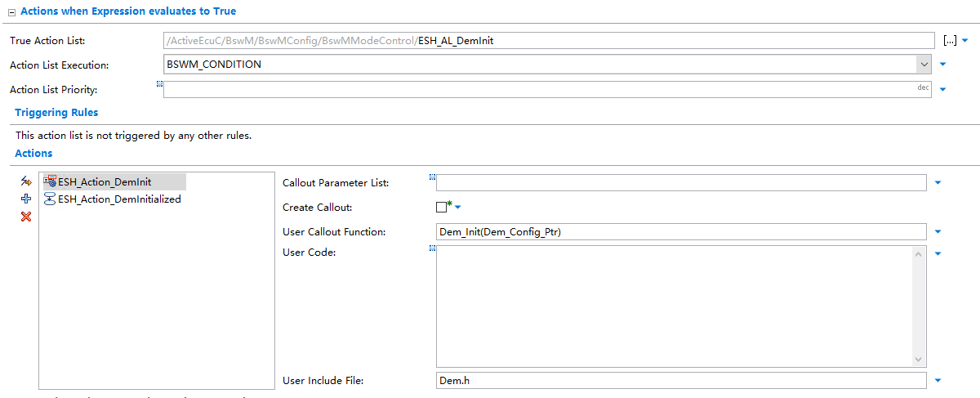The height and width of the screenshot is (398, 980).
Task: Collapse the 'Actions when Expression evaluates to True' section
Action: [11, 12]
